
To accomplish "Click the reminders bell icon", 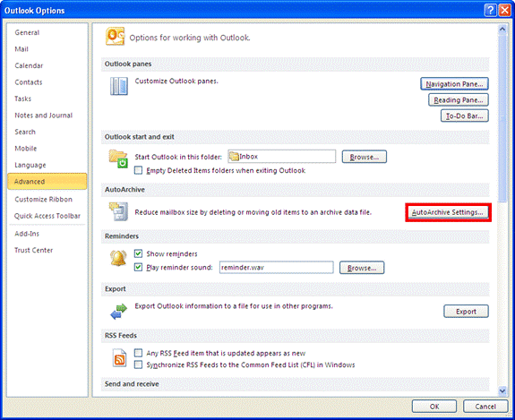I will pyautogui.click(x=118, y=258).
